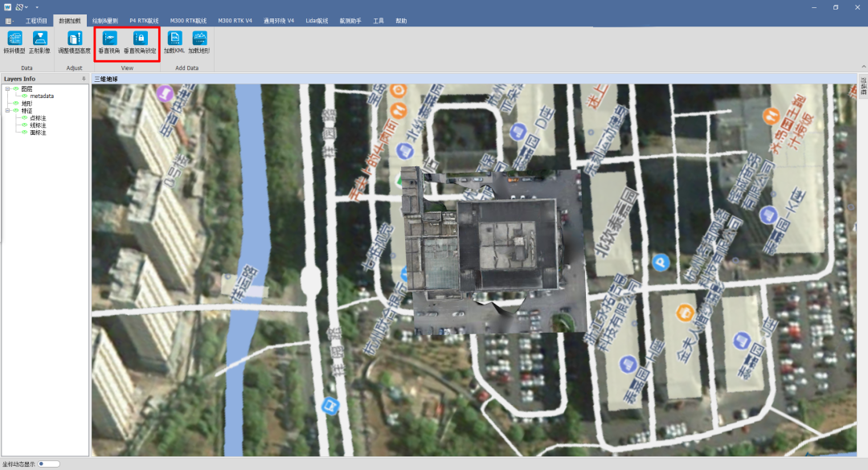Toggle visibility of 点标注 point annotations
This screenshot has width=868, height=470.
(x=24, y=118)
